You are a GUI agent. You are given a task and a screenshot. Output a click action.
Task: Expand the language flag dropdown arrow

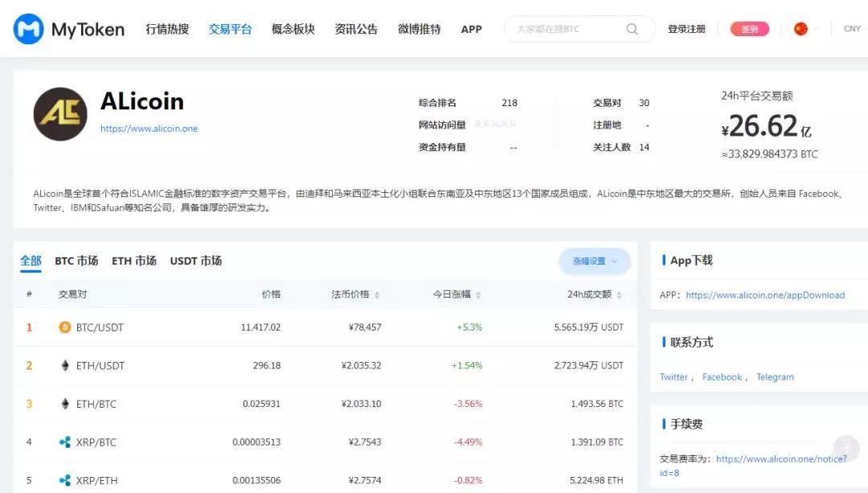817,29
